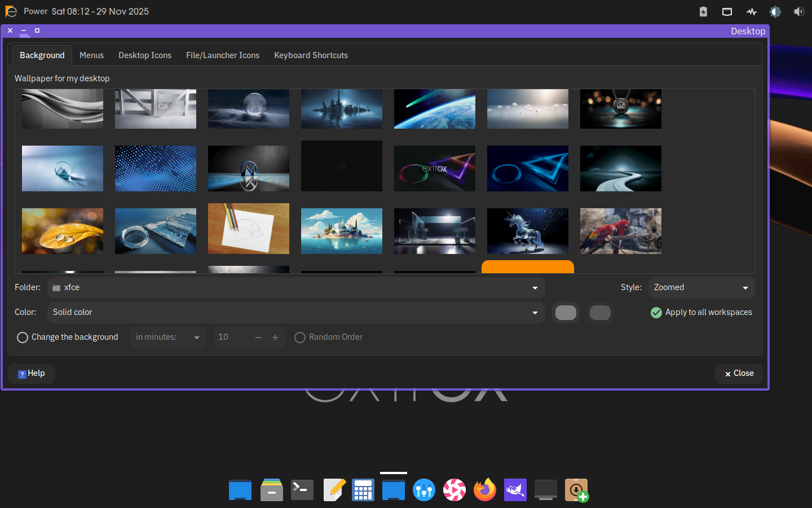Open the Keyboard Shortcuts tab
812x508 pixels.
click(x=311, y=55)
